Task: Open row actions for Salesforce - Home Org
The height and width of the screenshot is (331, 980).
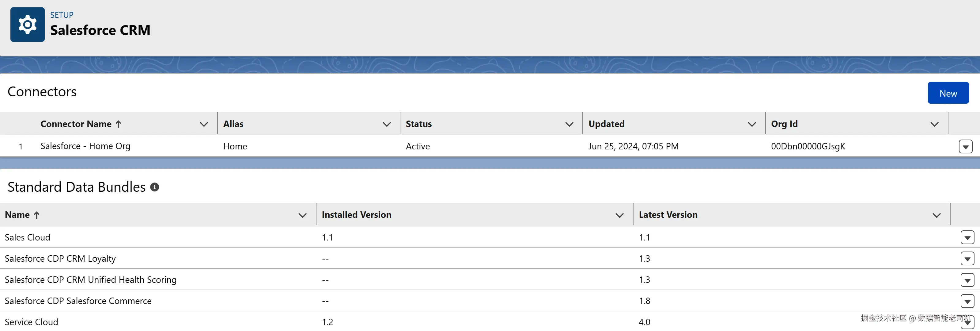Action: (966, 147)
